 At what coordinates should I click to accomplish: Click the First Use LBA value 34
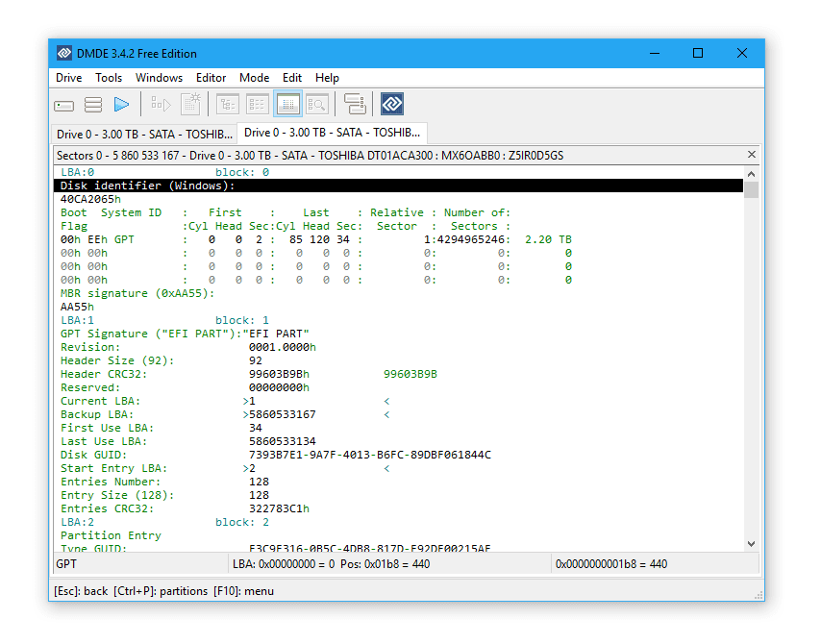(x=256, y=429)
